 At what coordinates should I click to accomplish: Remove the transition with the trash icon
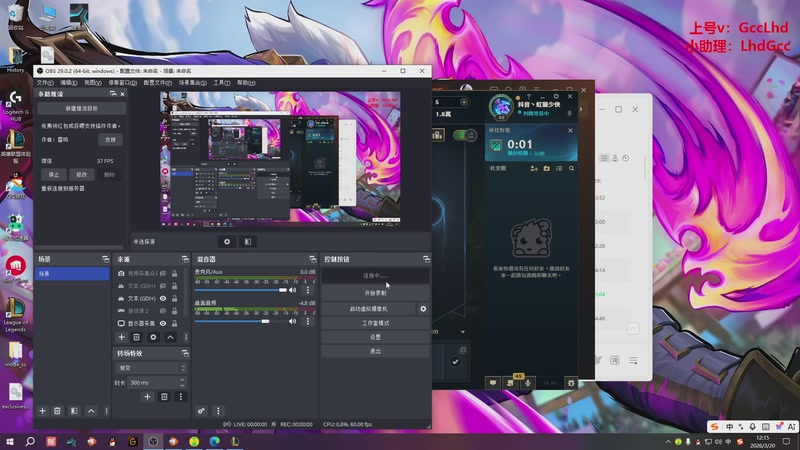coord(164,396)
